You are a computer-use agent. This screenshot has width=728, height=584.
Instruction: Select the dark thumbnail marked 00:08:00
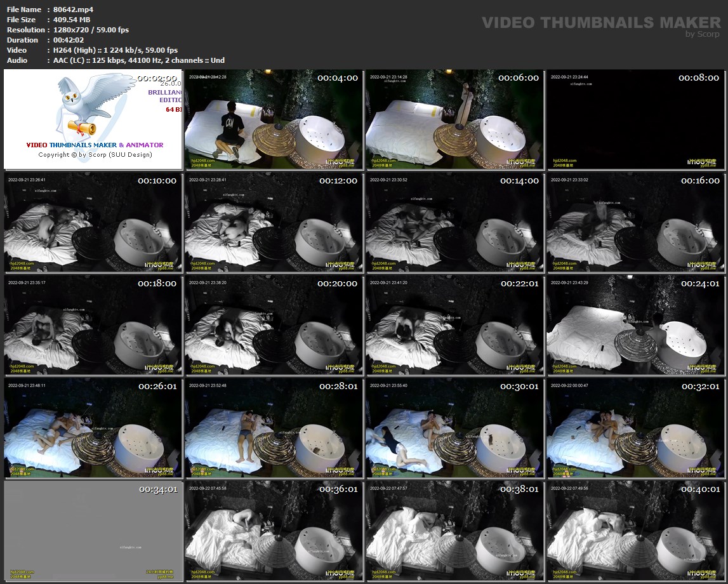point(635,119)
